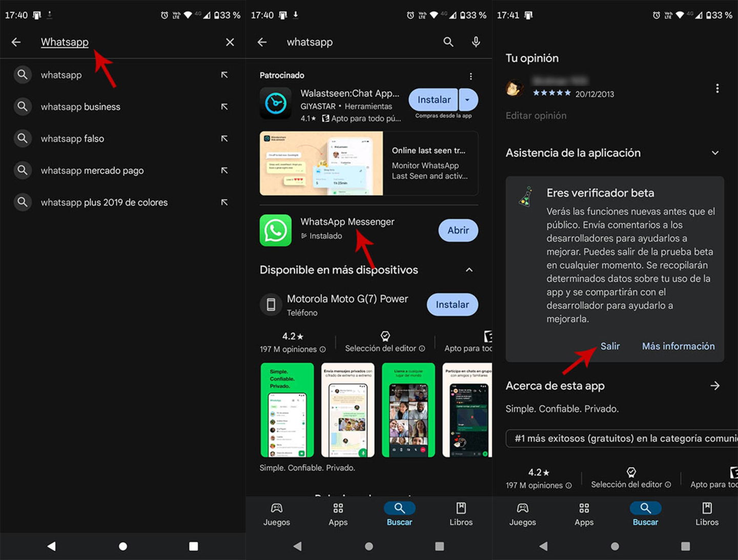This screenshot has width=738, height=560.
Task: Tap Android back button in left screen
Action: point(51,546)
